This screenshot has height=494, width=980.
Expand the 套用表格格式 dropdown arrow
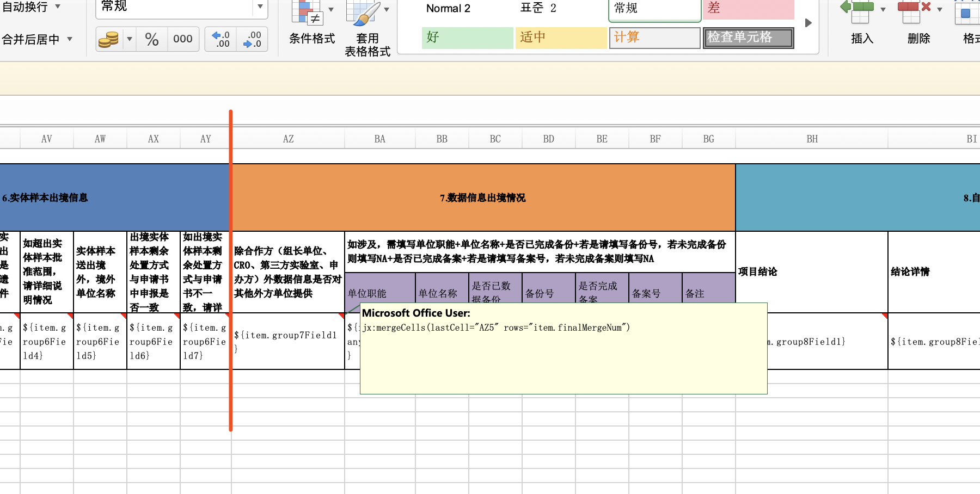387,10
